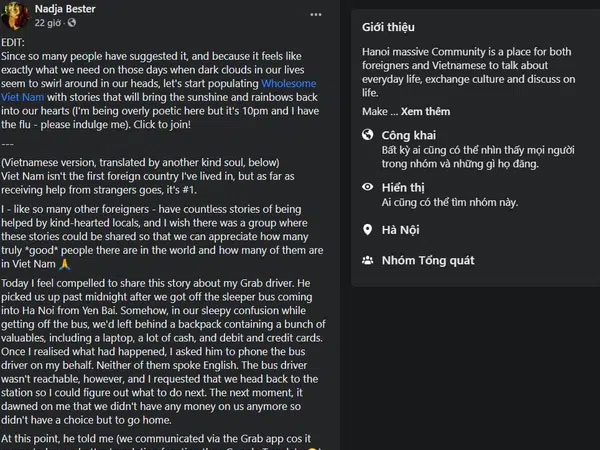Click the public globe icon beside 22 giờ
The width and height of the screenshot is (600, 450).
(x=72, y=23)
